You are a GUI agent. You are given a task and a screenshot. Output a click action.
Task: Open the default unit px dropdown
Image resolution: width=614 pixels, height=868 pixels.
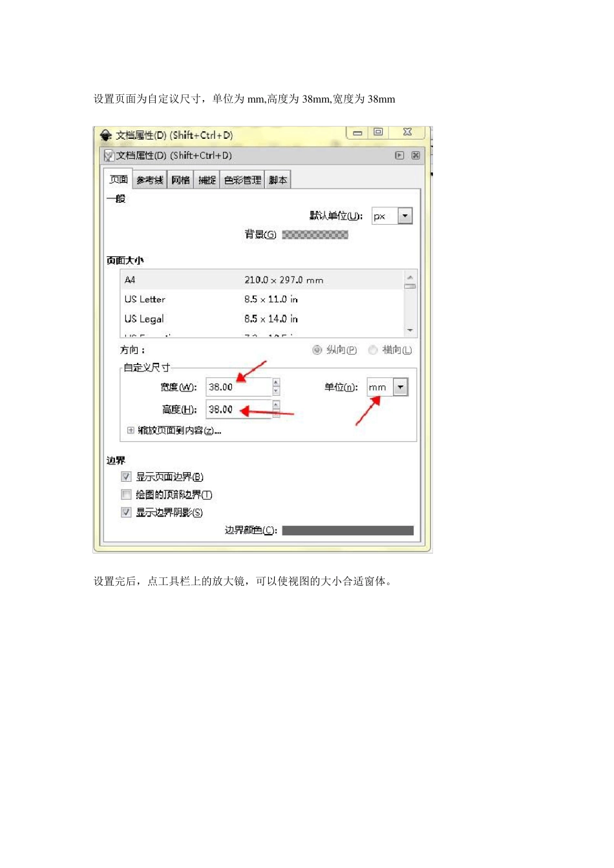coord(405,216)
